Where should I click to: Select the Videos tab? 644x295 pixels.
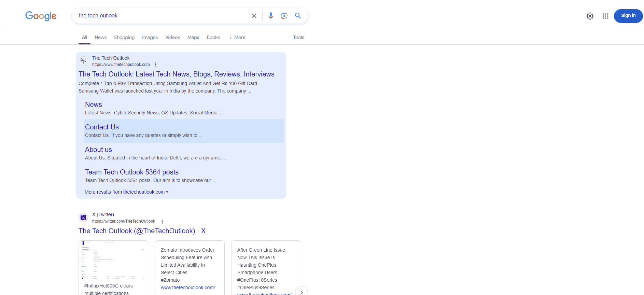[172, 37]
